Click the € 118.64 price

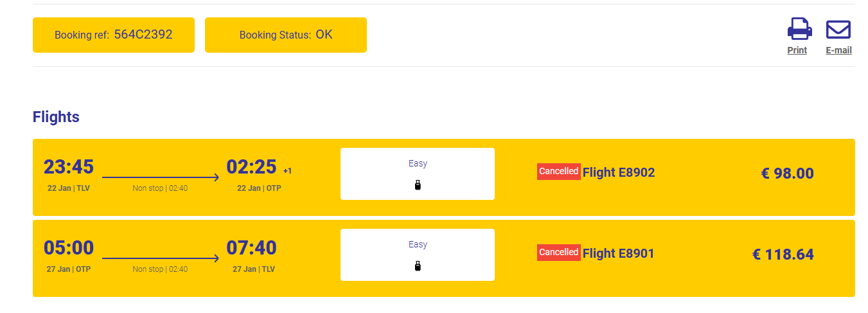[x=783, y=255]
